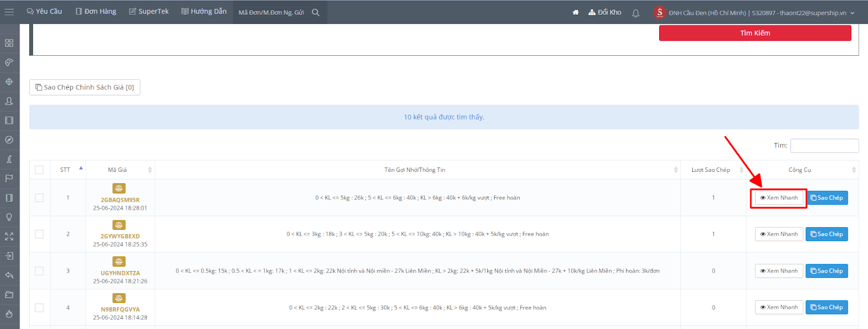Expand the account dropdown chevron
Screen dimensions: 868x329
(852, 13)
